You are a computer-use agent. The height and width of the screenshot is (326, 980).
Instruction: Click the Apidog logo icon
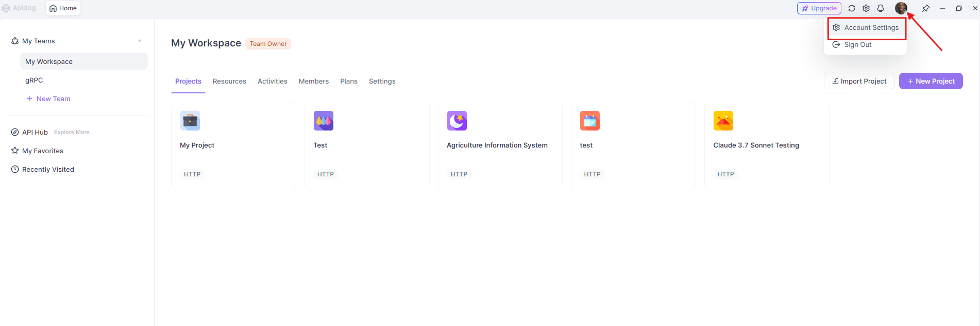tap(6, 8)
